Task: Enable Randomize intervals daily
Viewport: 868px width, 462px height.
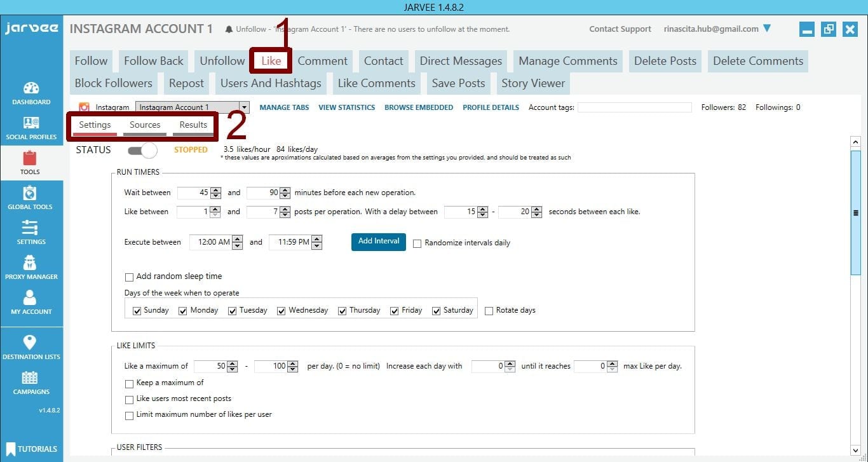Action: point(417,243)
